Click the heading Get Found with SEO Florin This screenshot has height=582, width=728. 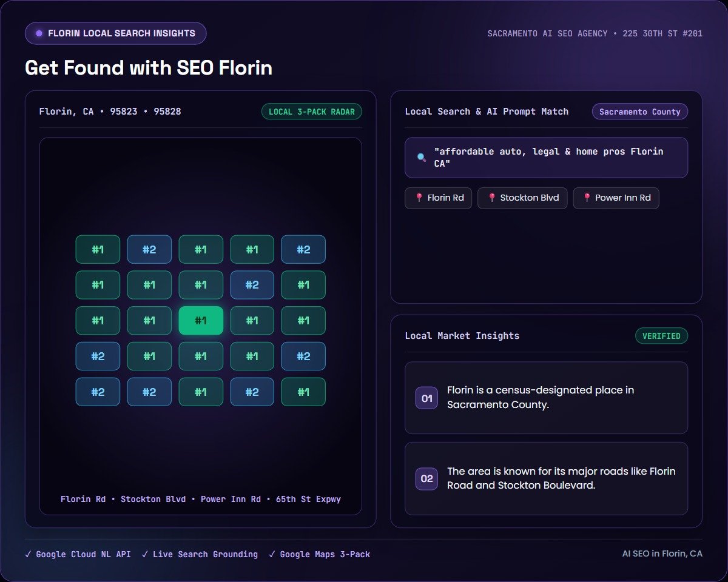(x=149, y=68)
